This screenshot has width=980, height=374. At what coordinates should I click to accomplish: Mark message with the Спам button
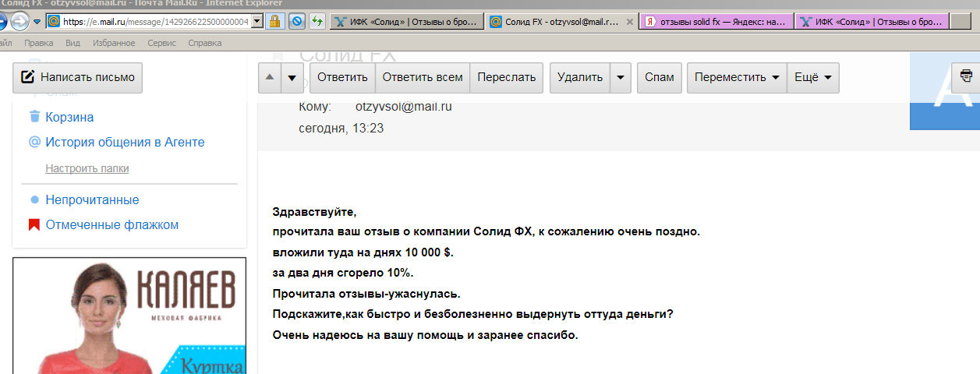click(660, 77)
